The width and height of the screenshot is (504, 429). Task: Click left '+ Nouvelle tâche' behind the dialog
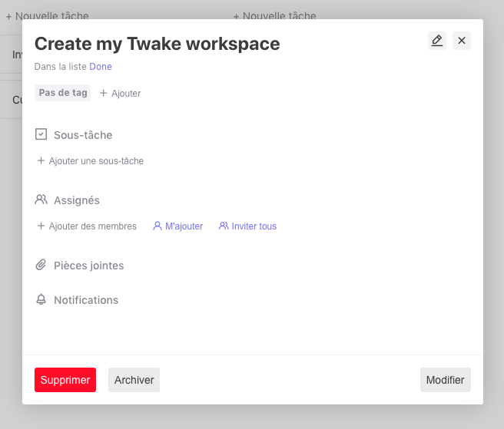click(48, 15)
